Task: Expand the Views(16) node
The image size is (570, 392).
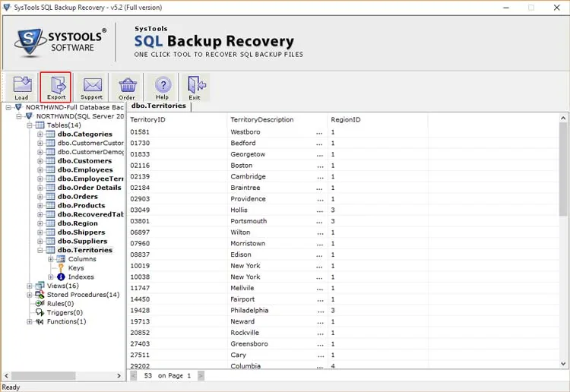Action: coord(30,286)
